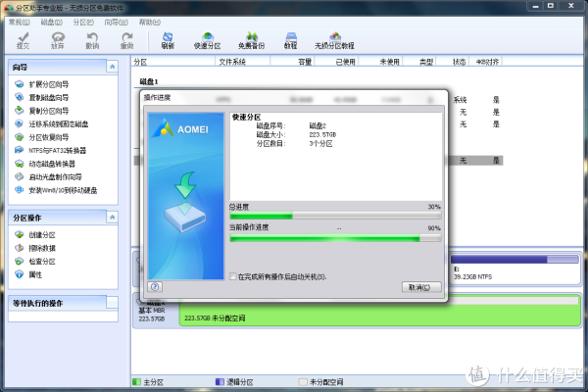This screenshot has height=392, width=588.
Task: Click the help question mark in progress dialog
Action: (x=155, y=287)
